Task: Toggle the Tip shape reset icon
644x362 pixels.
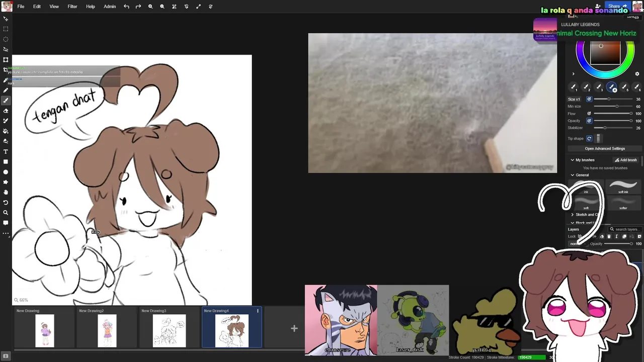Action: click(x=589, y=138)
